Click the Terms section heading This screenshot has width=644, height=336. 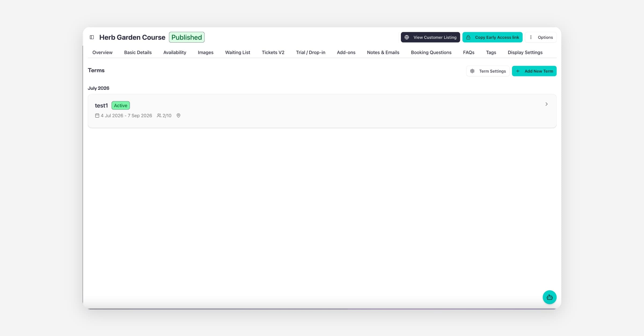(96, 70)
